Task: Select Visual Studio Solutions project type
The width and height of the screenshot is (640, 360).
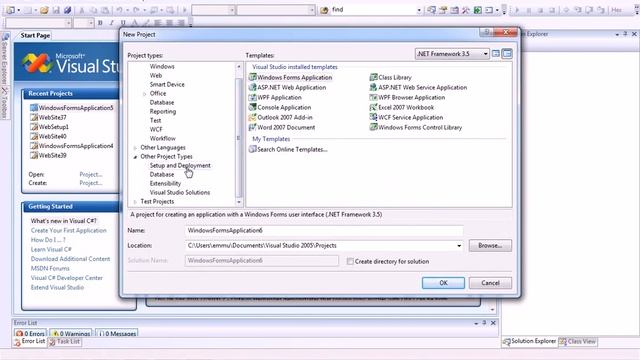Action: coord(180,192)
